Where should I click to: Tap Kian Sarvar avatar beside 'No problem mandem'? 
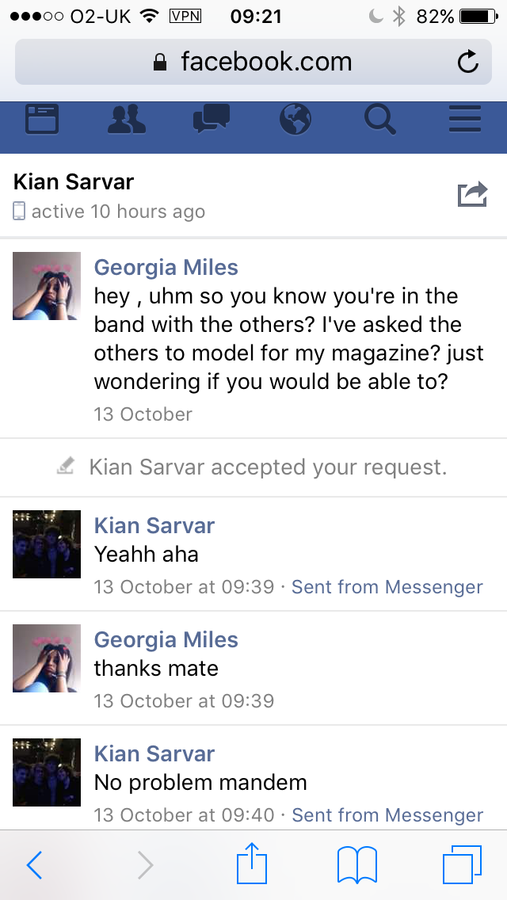click(47, 772)
